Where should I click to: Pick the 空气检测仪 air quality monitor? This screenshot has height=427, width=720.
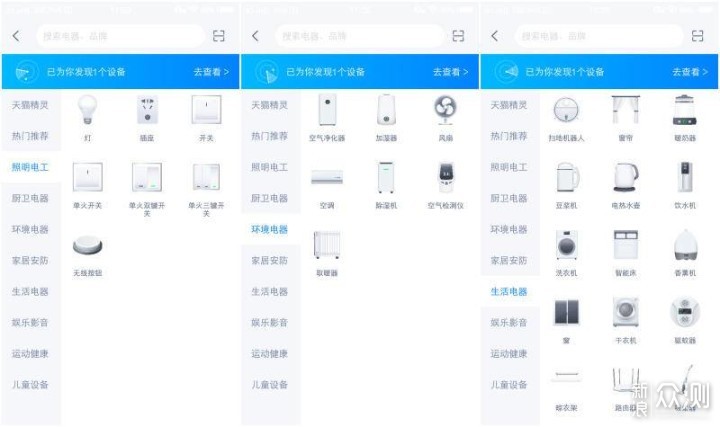[x=445, y=180]
